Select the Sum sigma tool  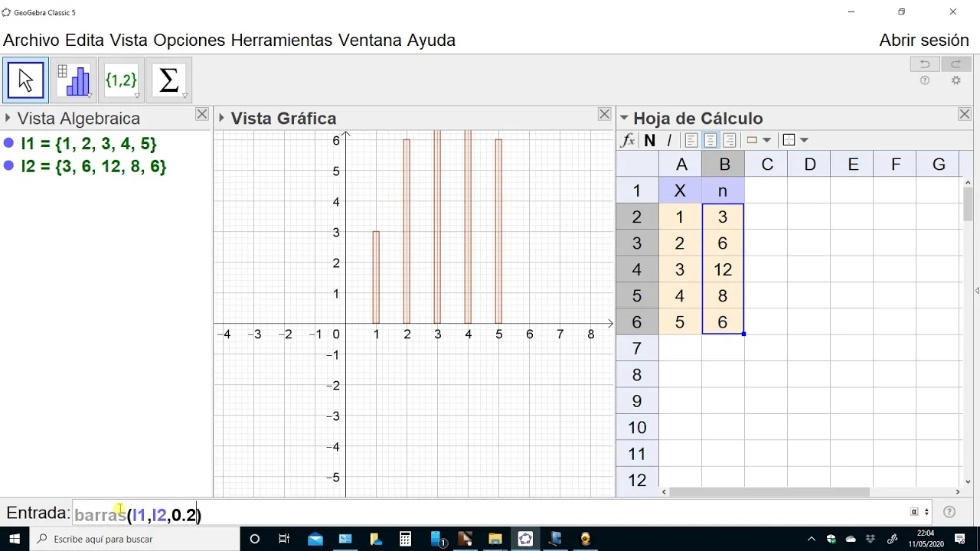tap(169, 80)
